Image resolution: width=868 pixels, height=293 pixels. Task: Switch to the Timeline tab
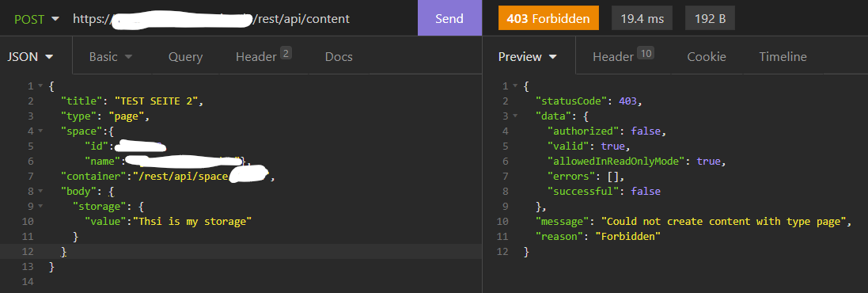(x=783, y=56)
